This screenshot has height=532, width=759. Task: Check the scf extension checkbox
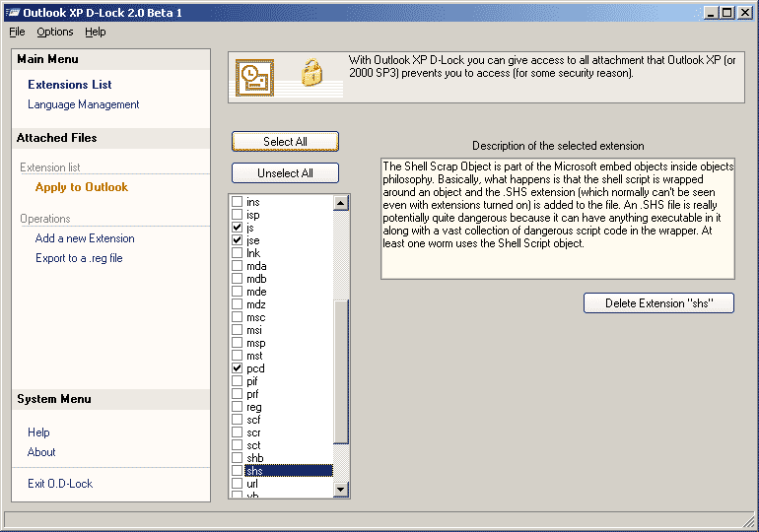point(237,420)
